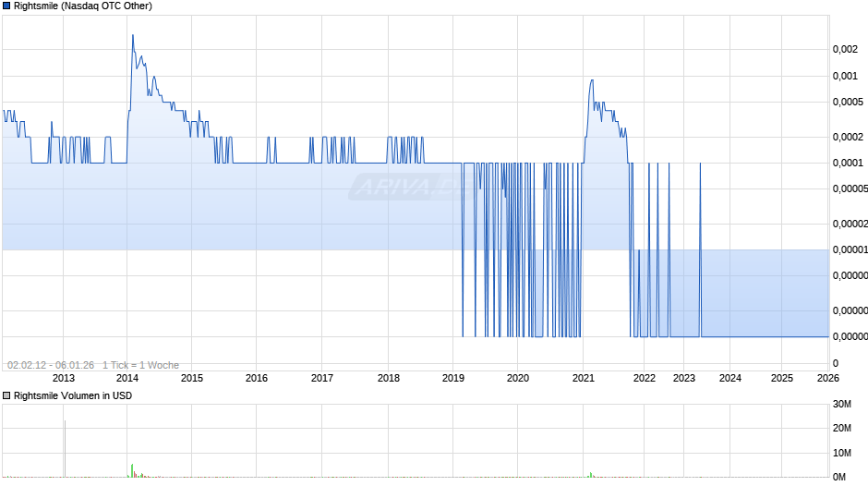Viewport: 868px width, 486px height.
Task: Click the '10M' volume axis value
Action: (842, 453)
